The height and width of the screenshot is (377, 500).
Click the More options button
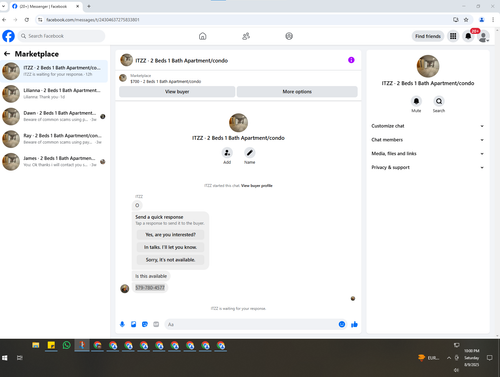tap(297, 92)
